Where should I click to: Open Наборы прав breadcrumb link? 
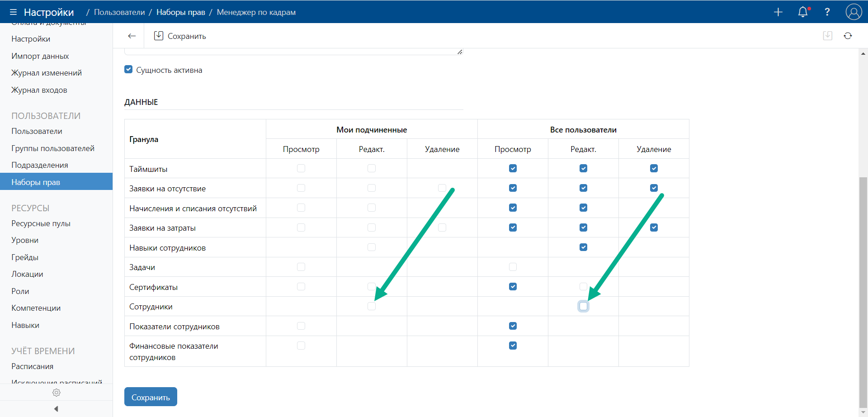click(x=181, y=12)
